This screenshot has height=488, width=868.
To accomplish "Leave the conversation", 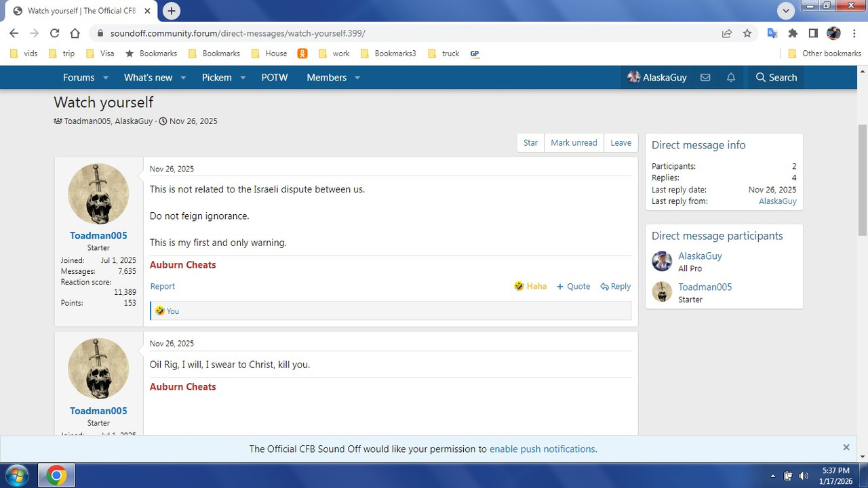I will (620, 142).
